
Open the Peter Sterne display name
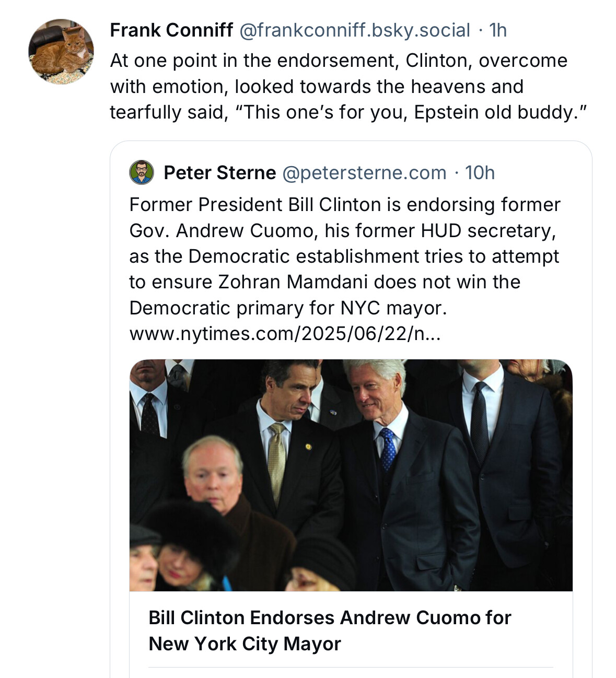pos(219,172)
